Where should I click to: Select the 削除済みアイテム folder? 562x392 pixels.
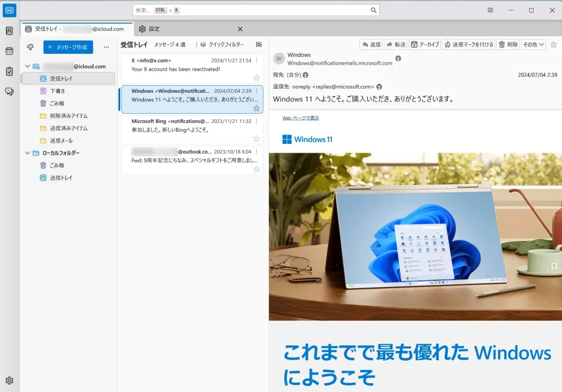(68, 116)
